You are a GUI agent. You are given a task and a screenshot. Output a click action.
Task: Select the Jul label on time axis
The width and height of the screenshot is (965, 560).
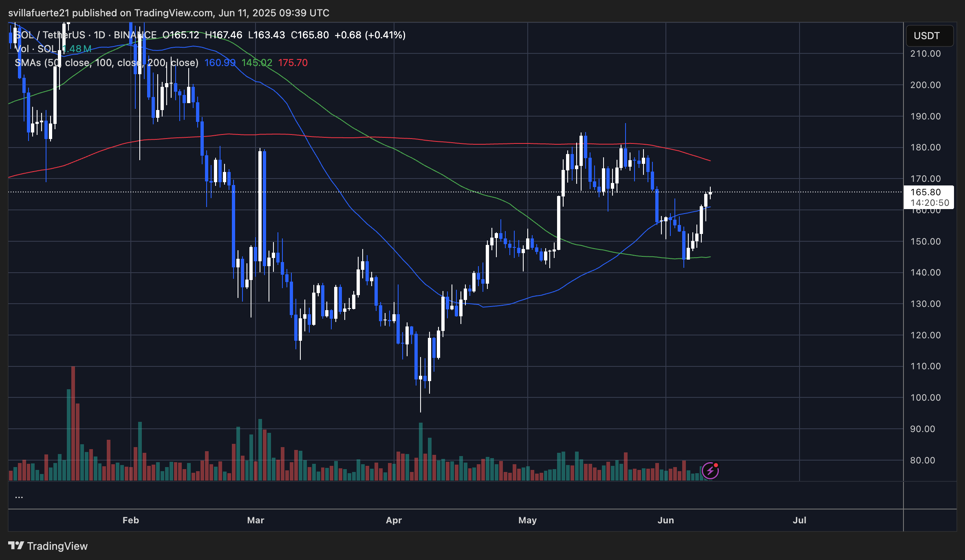coord(800,520)
